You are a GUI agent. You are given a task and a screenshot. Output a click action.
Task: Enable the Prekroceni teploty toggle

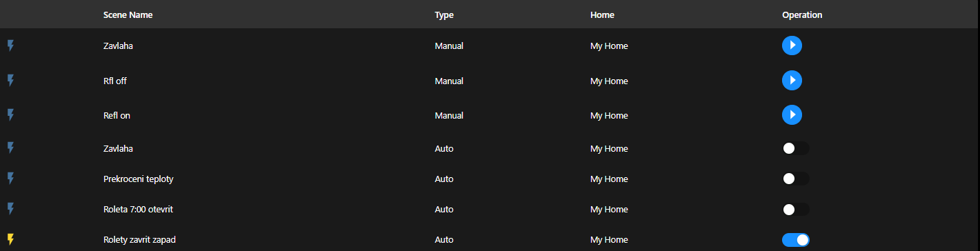click(x=796, y=179)
